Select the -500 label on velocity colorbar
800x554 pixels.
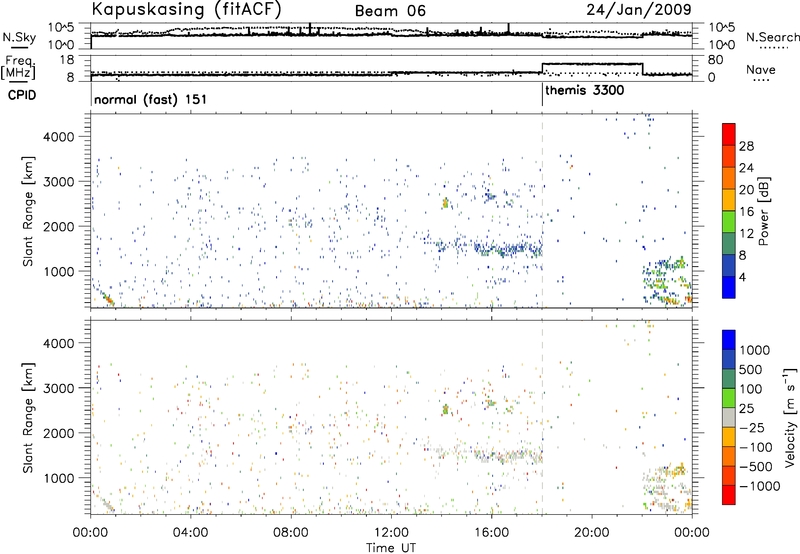point(756,467)
